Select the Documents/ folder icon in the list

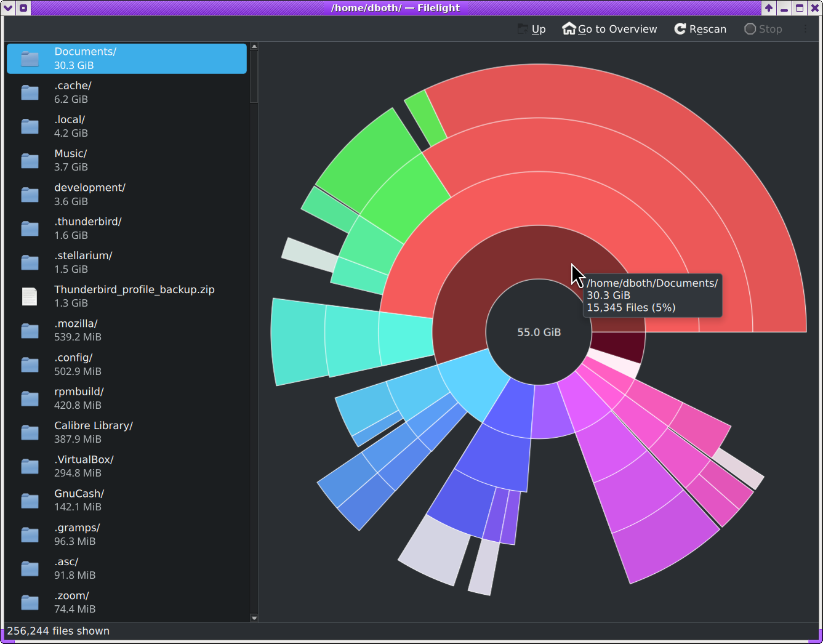coord(30,58)
